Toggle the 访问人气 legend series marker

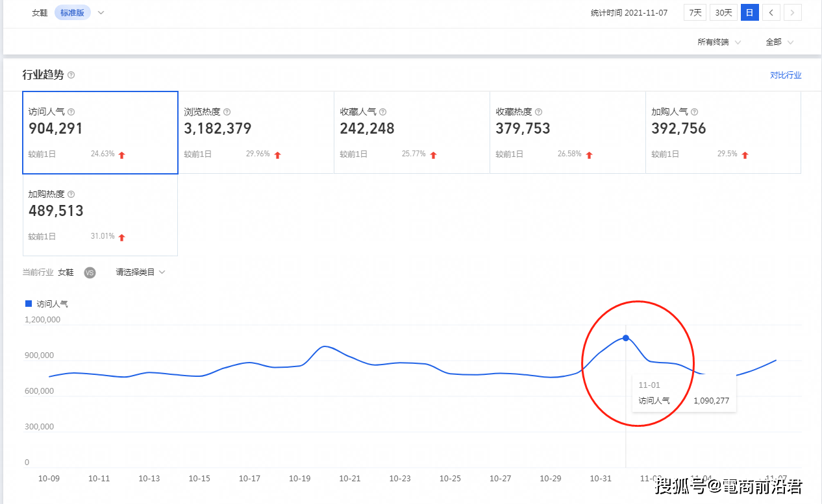point(28,304)
